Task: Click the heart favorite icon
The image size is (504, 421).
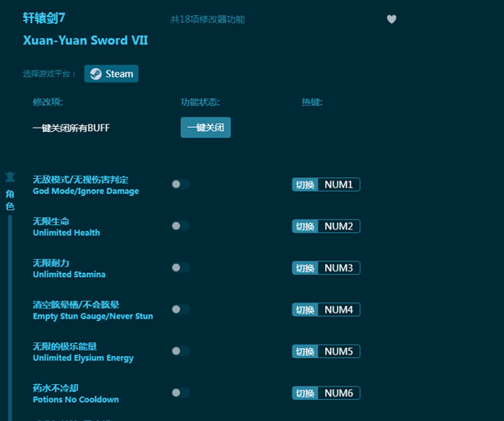Action: [391, 19]
